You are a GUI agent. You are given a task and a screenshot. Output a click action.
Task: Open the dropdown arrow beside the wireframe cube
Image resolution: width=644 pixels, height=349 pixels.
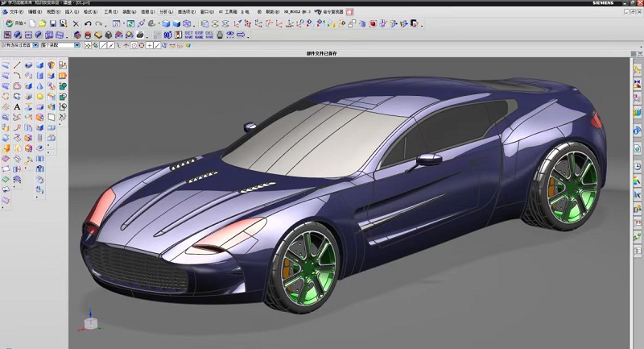pos(193,24)
